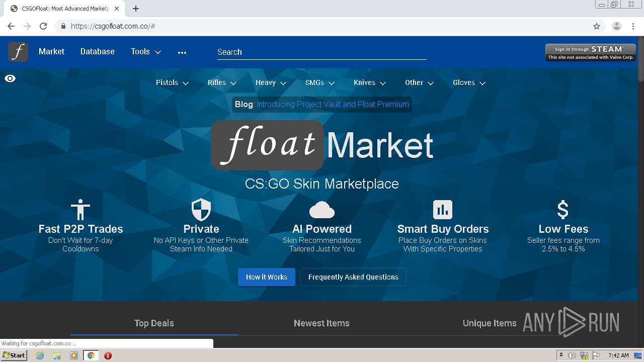Click the How it Works button
The image size is (644, 362).
(267, 277)
